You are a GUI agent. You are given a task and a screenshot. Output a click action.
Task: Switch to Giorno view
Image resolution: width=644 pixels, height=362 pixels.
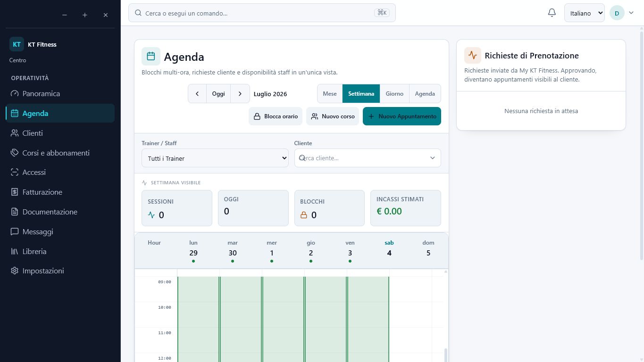coord(394,93)
